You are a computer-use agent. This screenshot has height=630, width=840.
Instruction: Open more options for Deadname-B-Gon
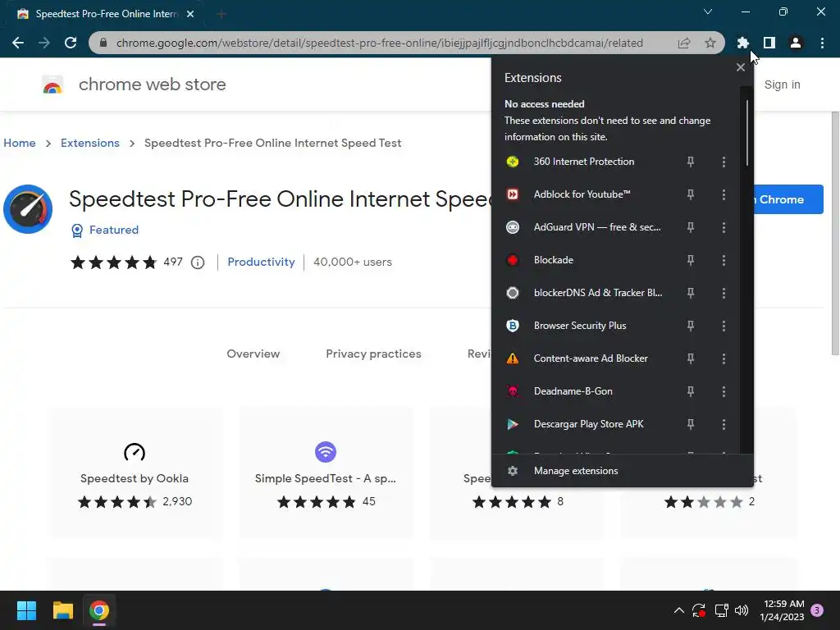point(724,391)
